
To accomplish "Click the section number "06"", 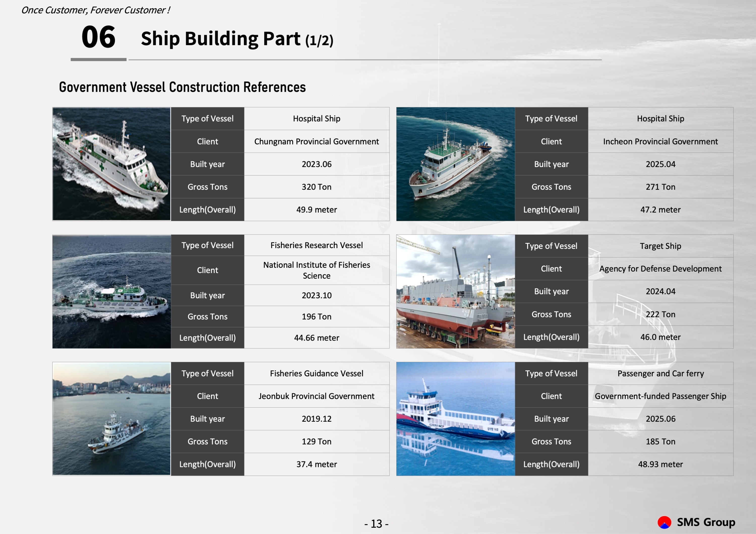I will click(x=99, y=37).
